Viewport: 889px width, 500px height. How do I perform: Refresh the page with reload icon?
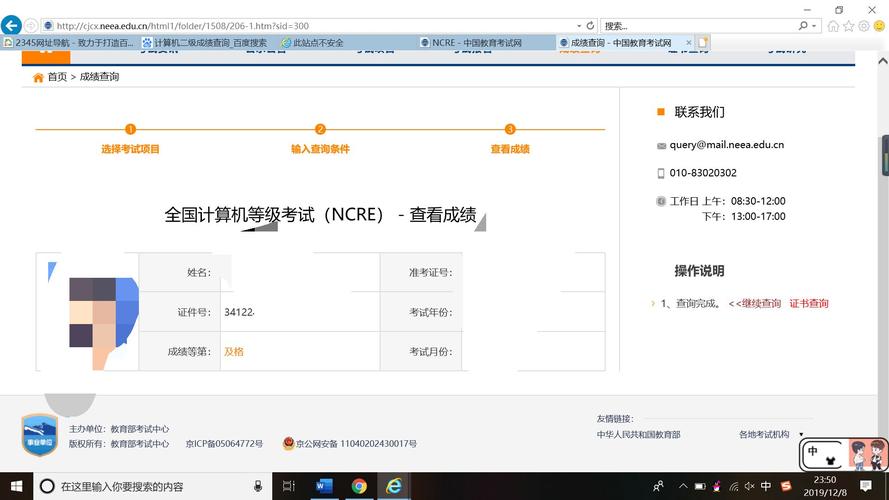pyautogui.click(x=590, y=26)
